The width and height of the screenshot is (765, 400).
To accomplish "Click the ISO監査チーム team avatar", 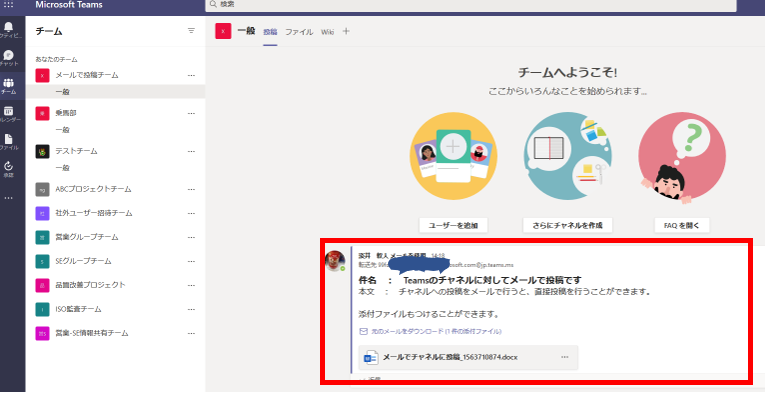I will [42, 309].
